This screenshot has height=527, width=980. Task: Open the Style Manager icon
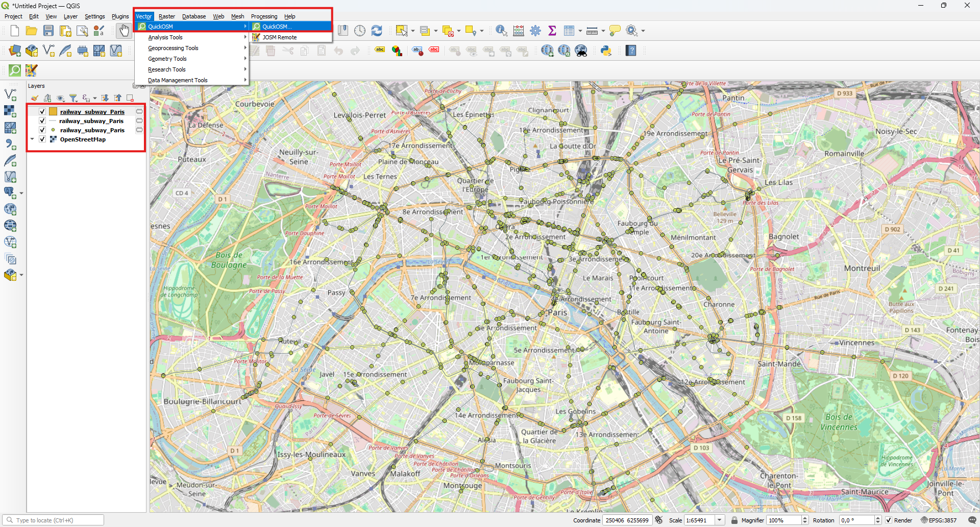pyautogui.click(x=99, y=31)
